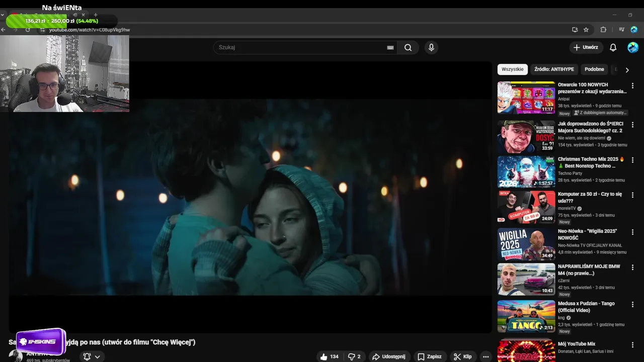Open the browser extensions puzzle icon
This screenshot has width=644, height=362.
click(603, 30)
